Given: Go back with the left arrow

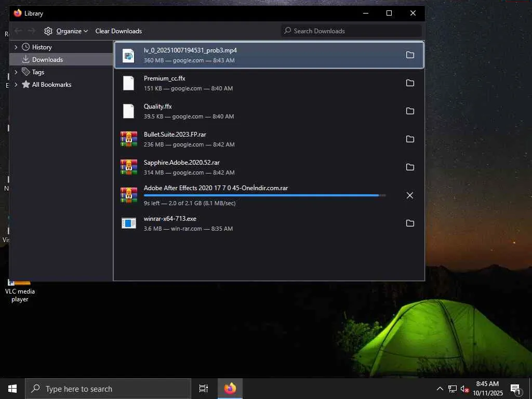Looking at the screenshot, I should point(18,31).
